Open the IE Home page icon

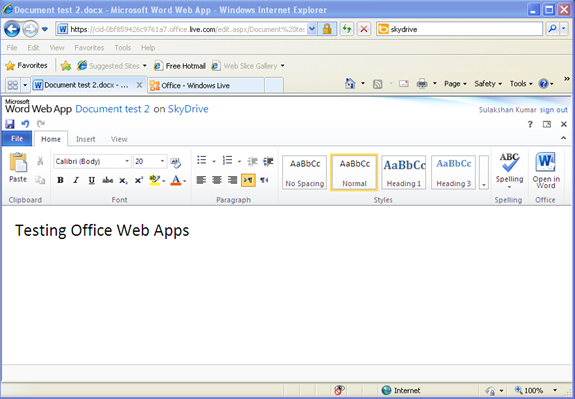point(350,84)
